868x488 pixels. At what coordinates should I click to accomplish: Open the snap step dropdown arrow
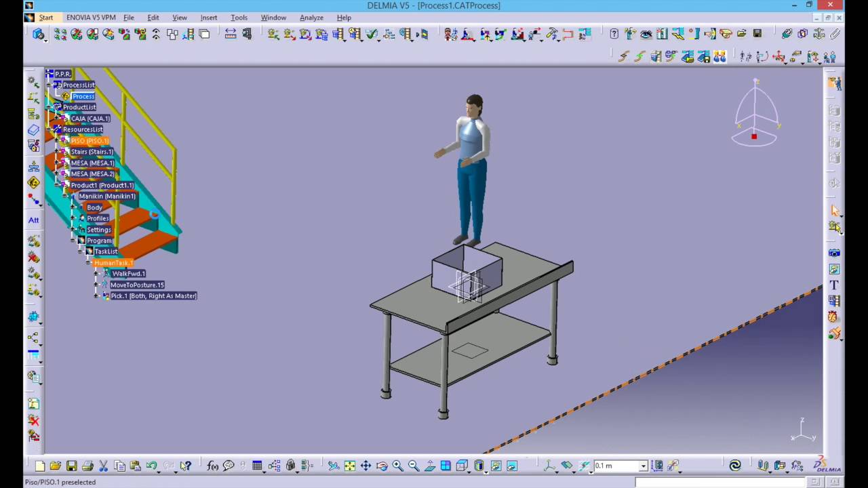pyautogui.click(x=644, y=466)
